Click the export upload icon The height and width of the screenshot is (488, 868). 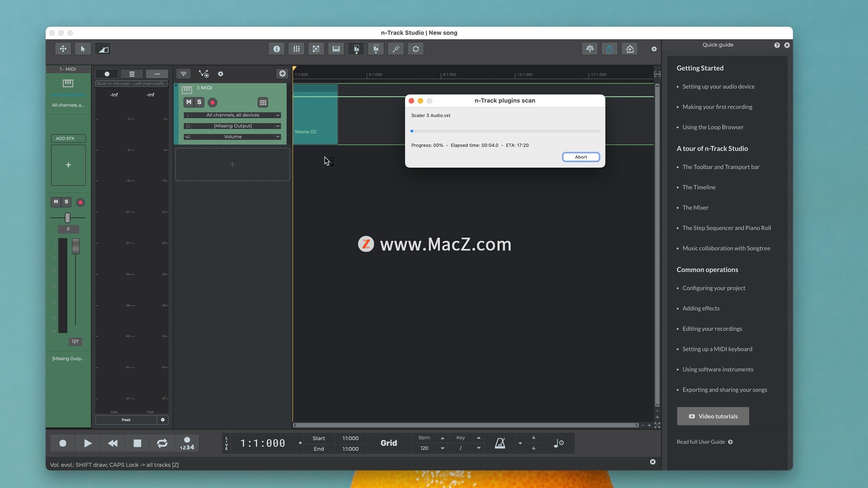click(630, 49)
